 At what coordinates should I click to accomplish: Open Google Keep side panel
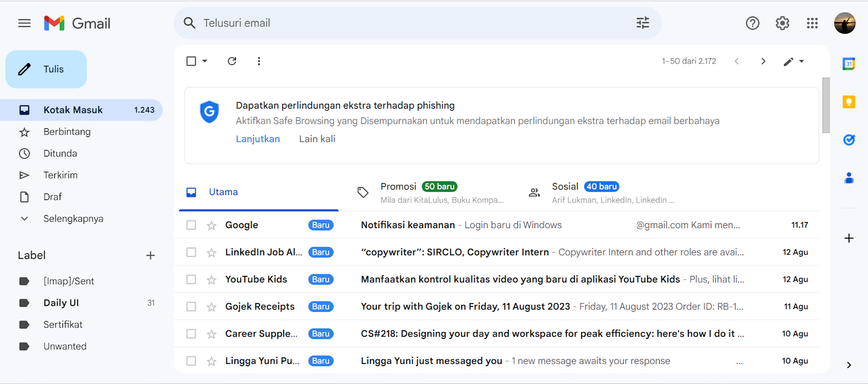point(849,102)
